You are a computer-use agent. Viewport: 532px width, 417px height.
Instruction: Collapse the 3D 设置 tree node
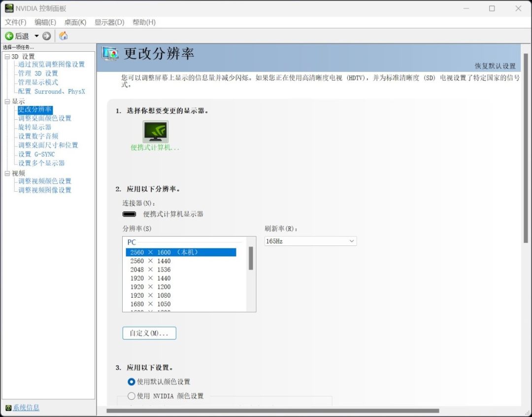coord(7,57)
